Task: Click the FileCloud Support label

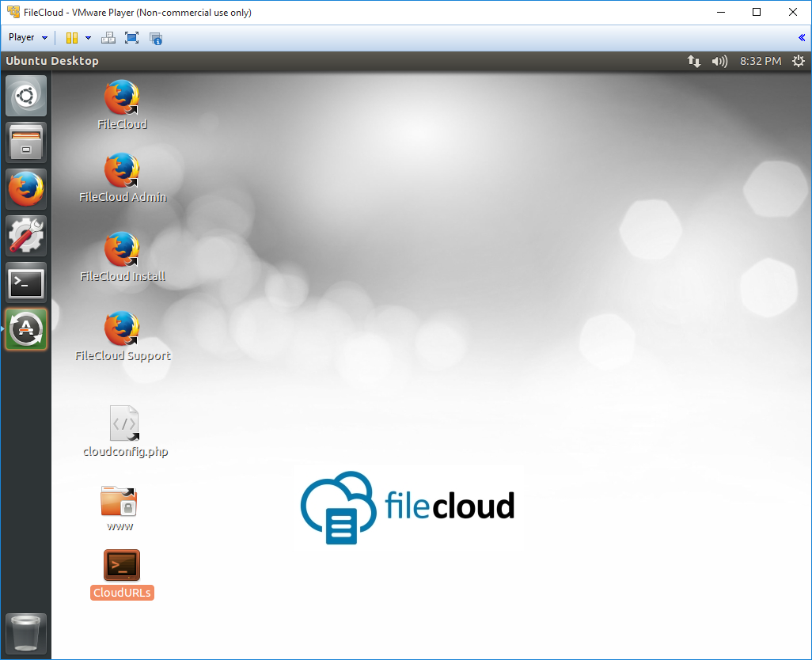Action: click(x=123, y=355)
